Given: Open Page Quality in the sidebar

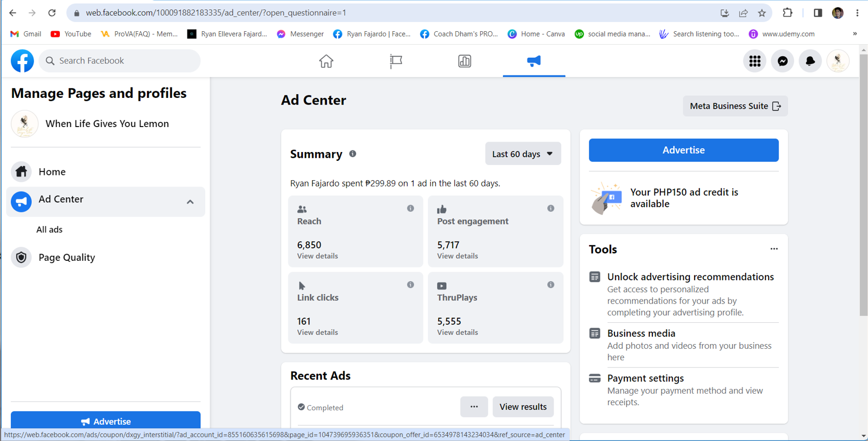Looking at the screenshot, I should click(x=106, y=258).
